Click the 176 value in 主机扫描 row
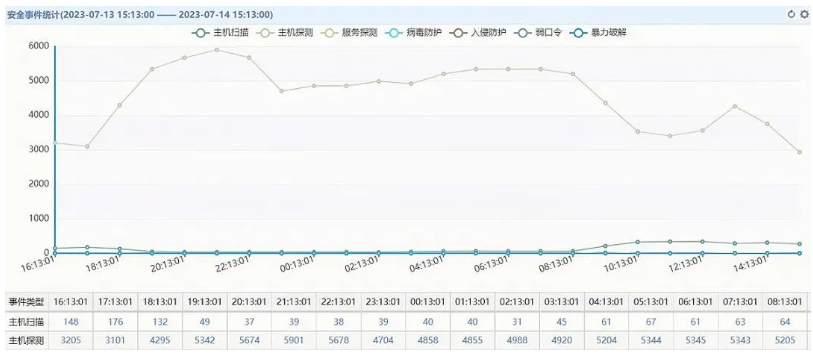Viewport: 813px width, 364px height. (116, 322)
